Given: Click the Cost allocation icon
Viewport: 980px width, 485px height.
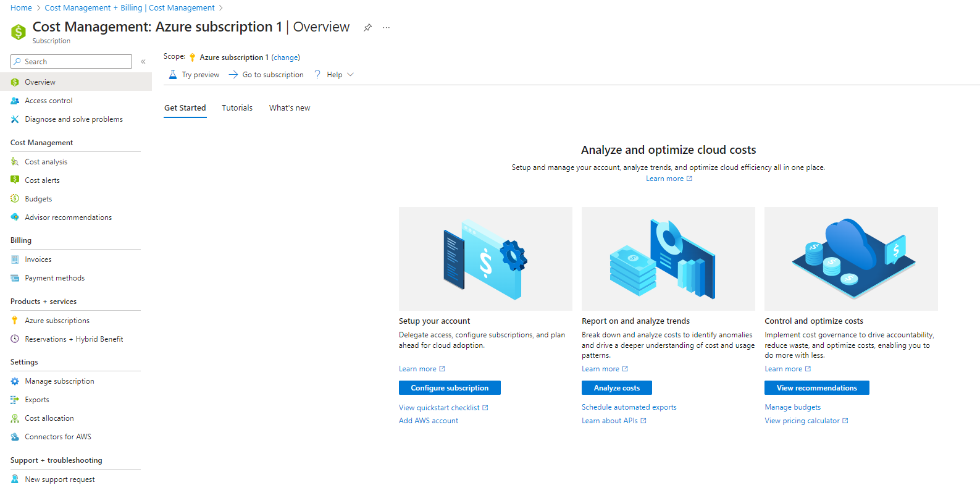Looking at the screenshot, I should 15,418.
